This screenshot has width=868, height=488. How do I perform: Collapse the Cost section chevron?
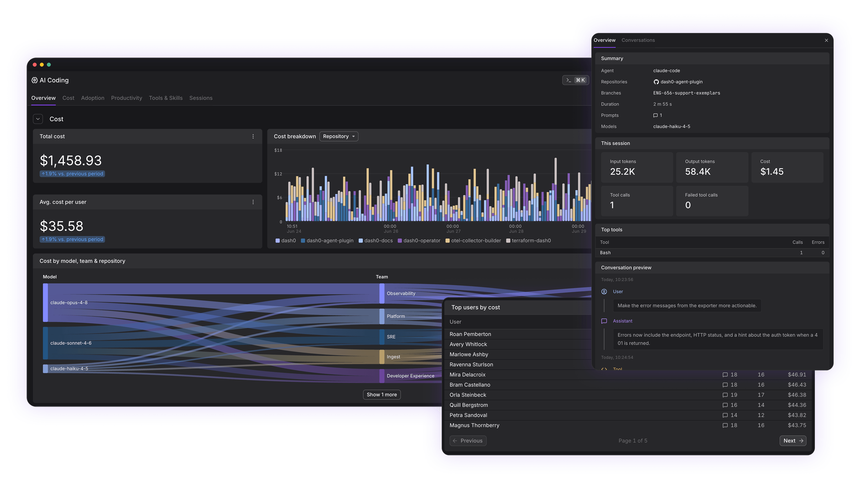[x=38, y=119]
